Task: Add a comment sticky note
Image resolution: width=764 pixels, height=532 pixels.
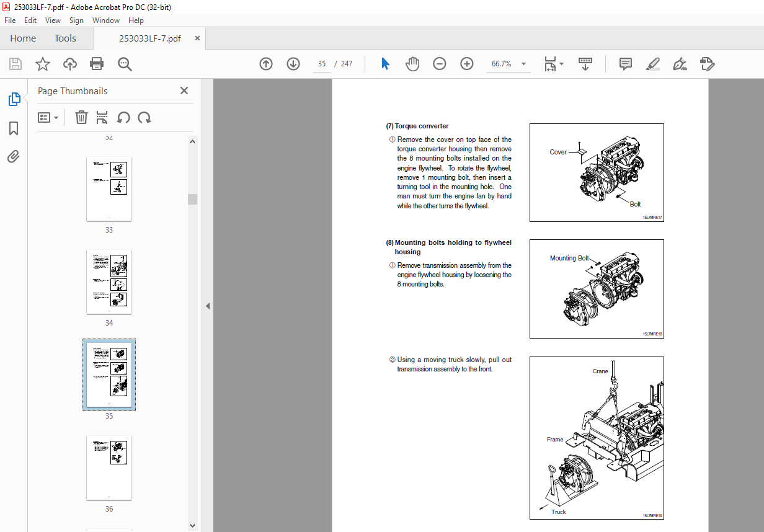Action: [626, 64]
